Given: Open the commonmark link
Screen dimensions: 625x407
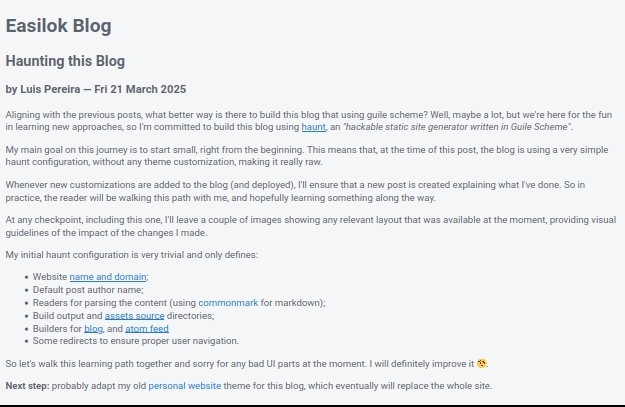Looking at the screenshot, I should (x=228, y=303).
